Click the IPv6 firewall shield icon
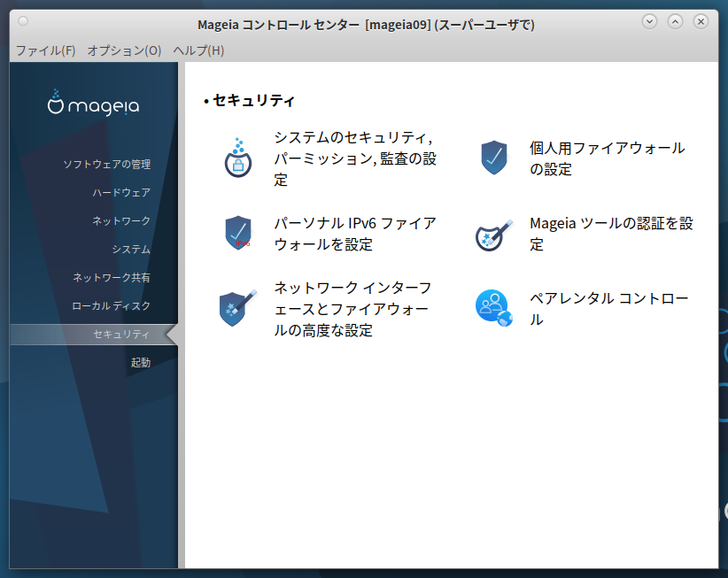The height and width of the screenshot is (578, 728). pyautogui.click(x=238, y=233)
